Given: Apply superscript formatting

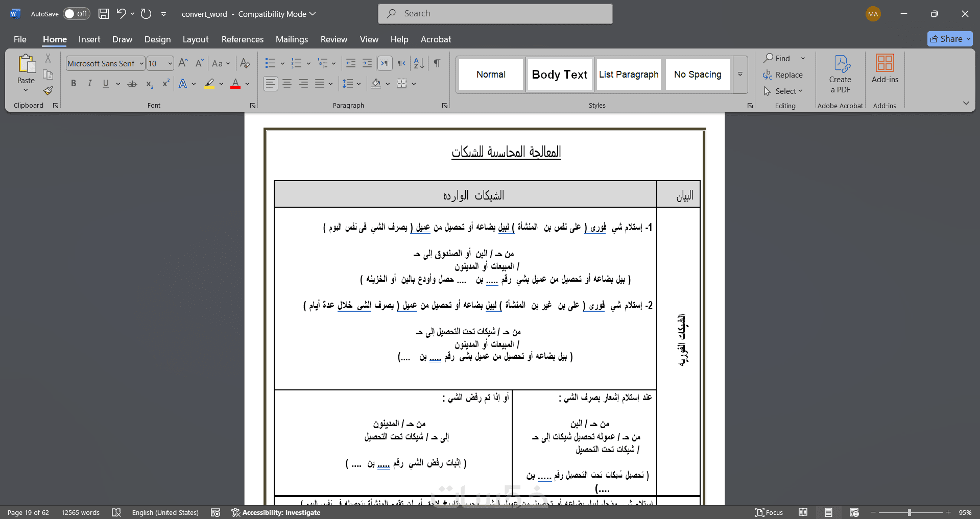Looking at the screenshot, I should pyautogui.click(x=166, y=84).
